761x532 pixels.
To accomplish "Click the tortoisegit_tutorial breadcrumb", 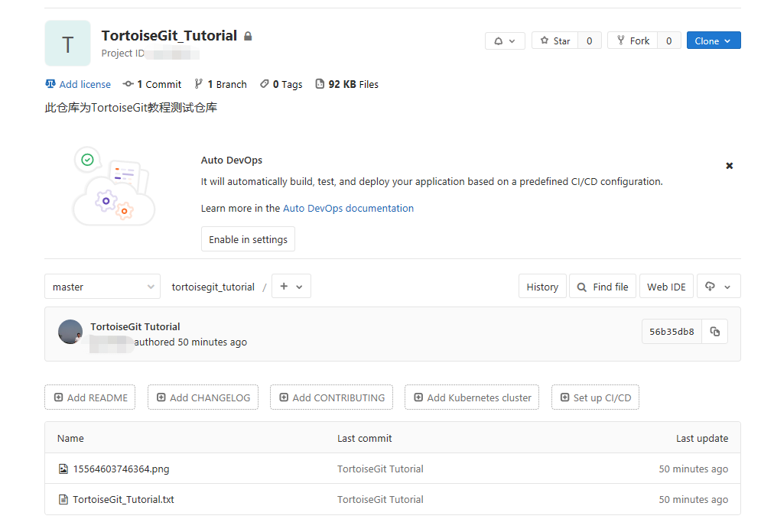I will click(x=212, y=287).
